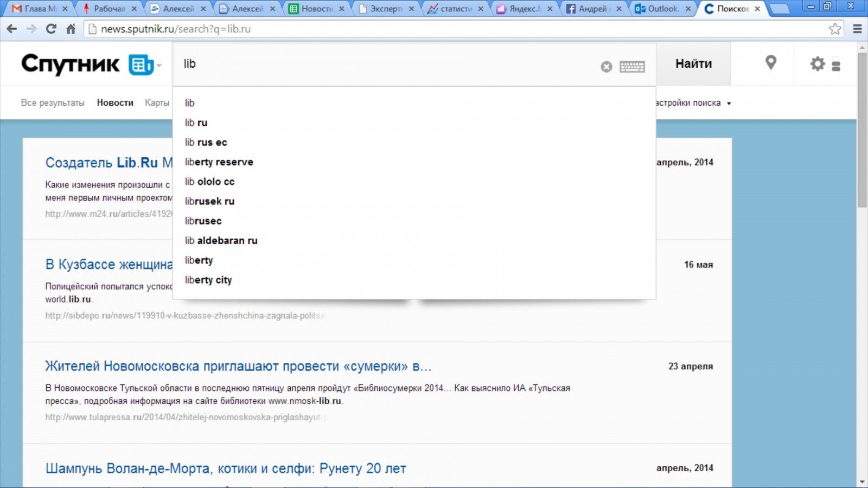Switch to the 'статисти' tab
The image size is (868, 488).
click(455, 9)
